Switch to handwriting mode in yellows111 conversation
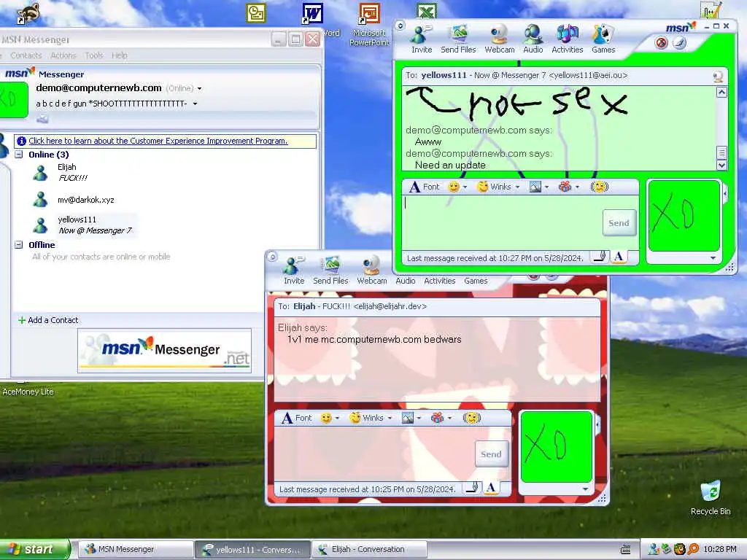Screen dimensions: 747x560 [600, 257]
